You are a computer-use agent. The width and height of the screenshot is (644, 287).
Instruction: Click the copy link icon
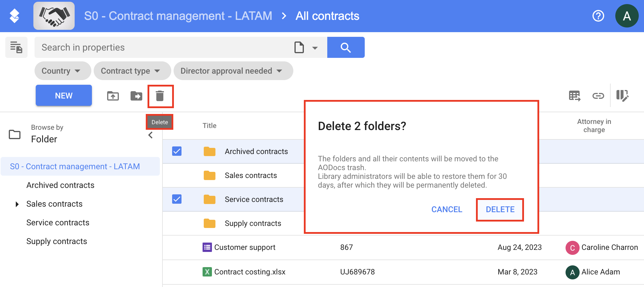coord(598,96)
